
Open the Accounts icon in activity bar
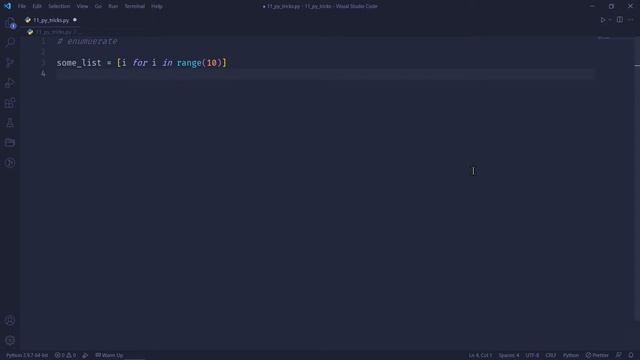tap(10, 320)
